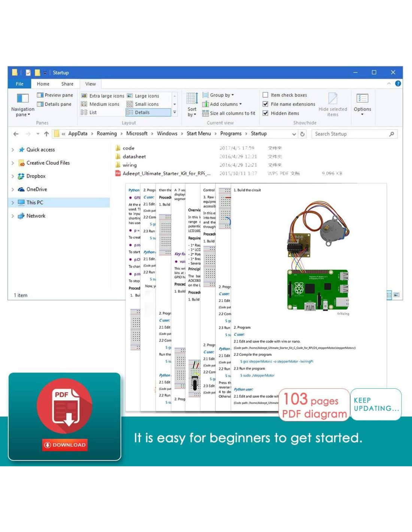Click Size all columns to fit

229,113
